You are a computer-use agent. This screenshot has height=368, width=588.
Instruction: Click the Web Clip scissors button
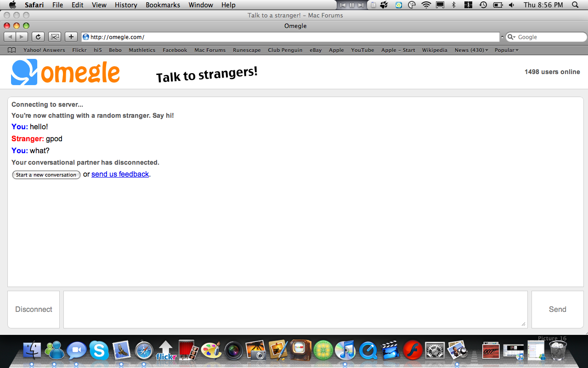pos(55,37)
